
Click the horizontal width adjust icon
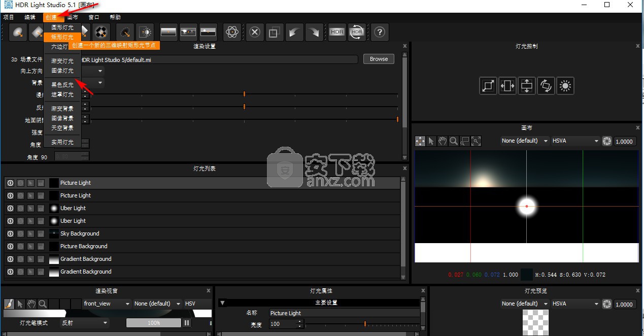[507, 85]
